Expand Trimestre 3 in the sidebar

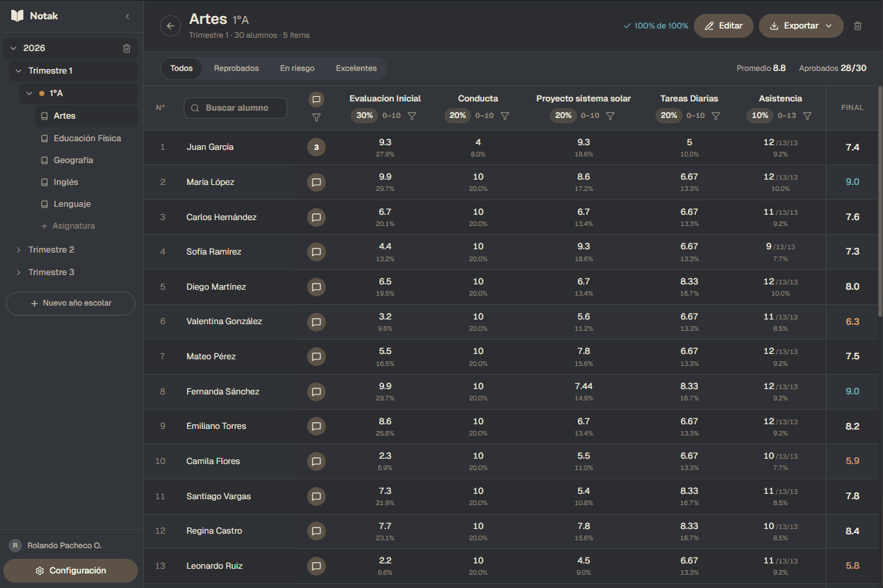point(19,272)
